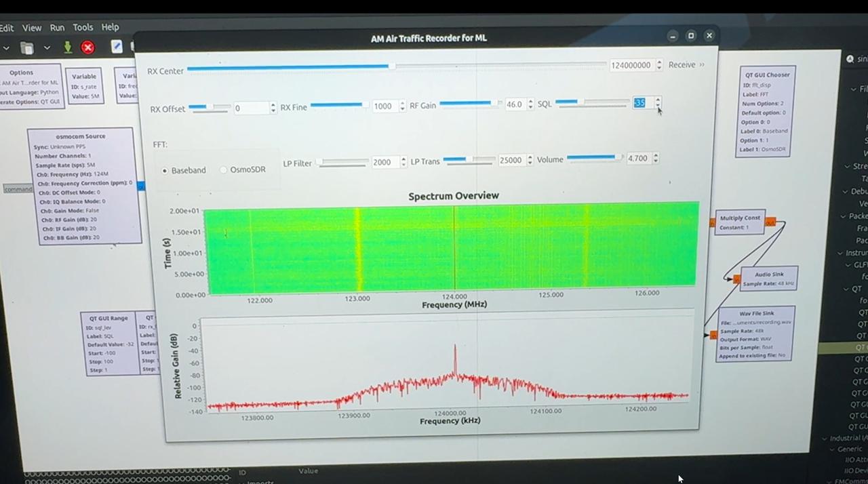Click the Wav File Sink input port
The image size is (868, 484).
(x=713, y=335)
